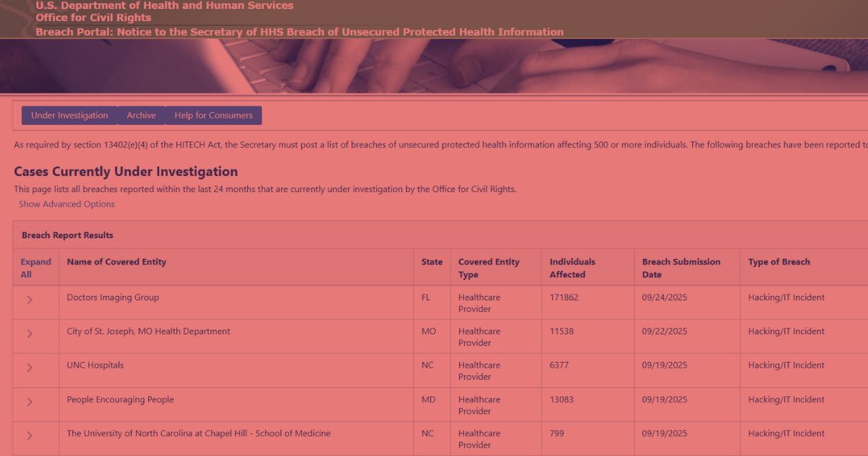868x456 pixels.
Task: Click Hacking/IT Incident for Doctors Imaging Group
Action: pyautogui.click(x=786, y=297)
